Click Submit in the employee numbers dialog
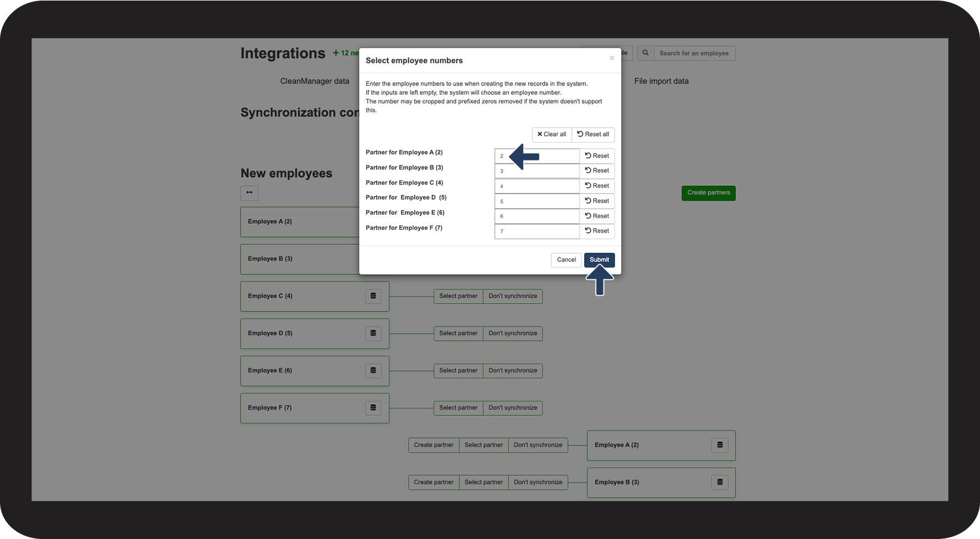The image size is (980, 539). click(599, 260)
